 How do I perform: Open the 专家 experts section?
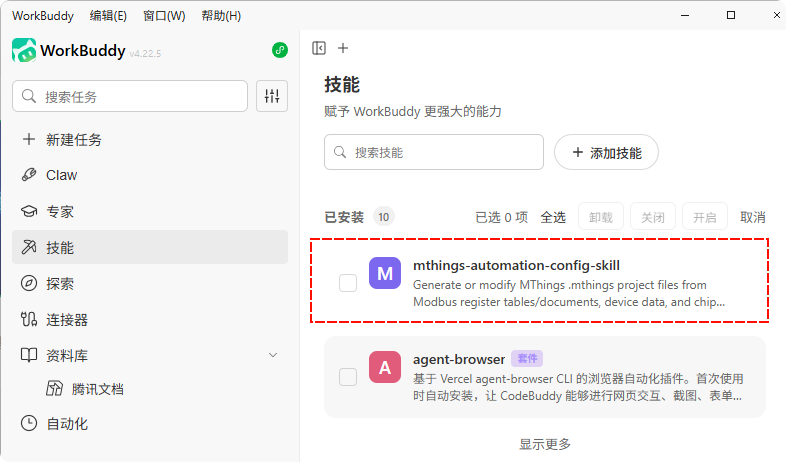[150, 211]
